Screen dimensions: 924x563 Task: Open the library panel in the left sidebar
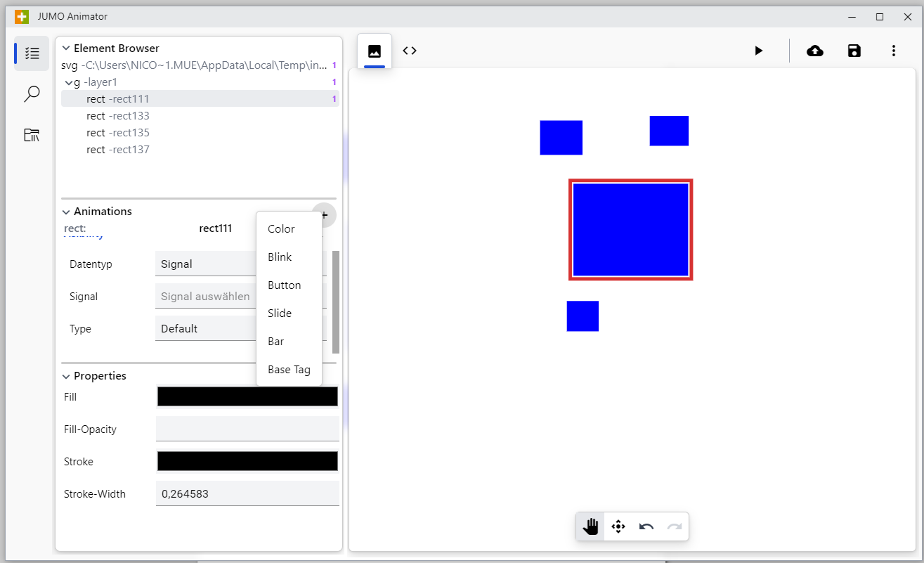tap(31, 135)
